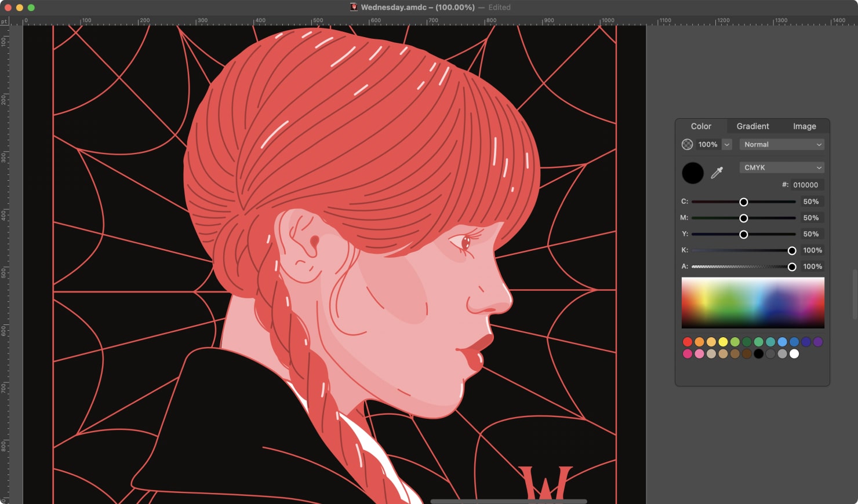Viewport: 858px width, 504px height.
Task: Click the current black color well
Action: [x=693, y=173]
